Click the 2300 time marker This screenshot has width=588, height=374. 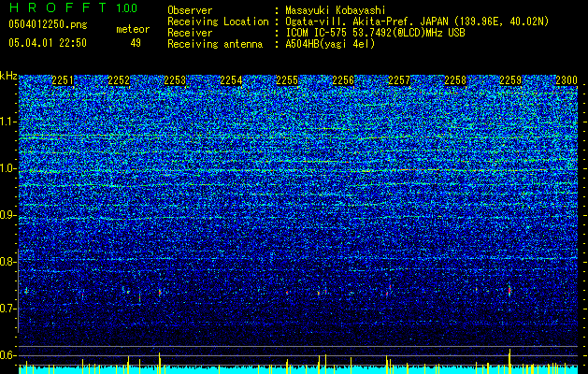pyautogui.click(x=566, y=80)
